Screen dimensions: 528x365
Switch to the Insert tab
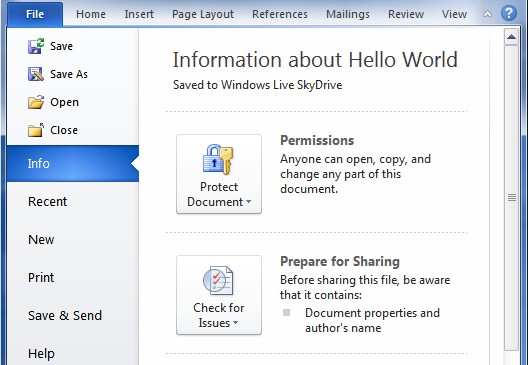[139, 14]
